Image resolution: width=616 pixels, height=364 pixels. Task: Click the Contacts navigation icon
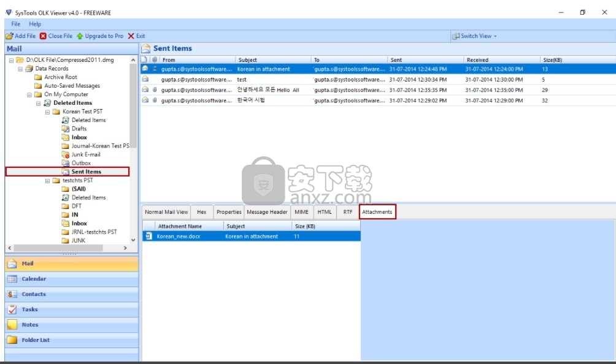pos(12,294)
